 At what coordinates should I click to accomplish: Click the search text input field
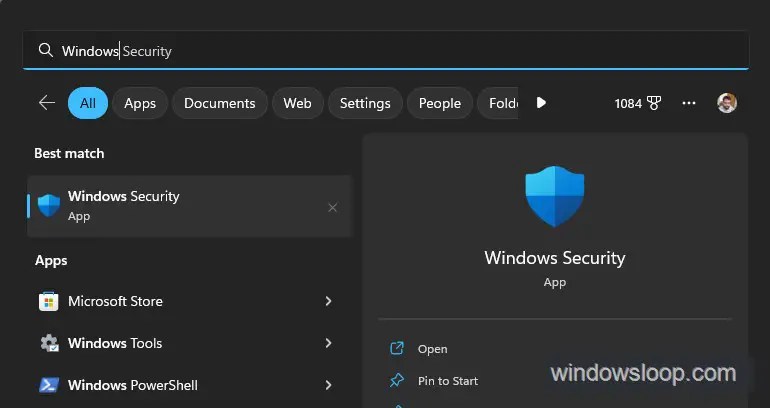click(400, 51)
